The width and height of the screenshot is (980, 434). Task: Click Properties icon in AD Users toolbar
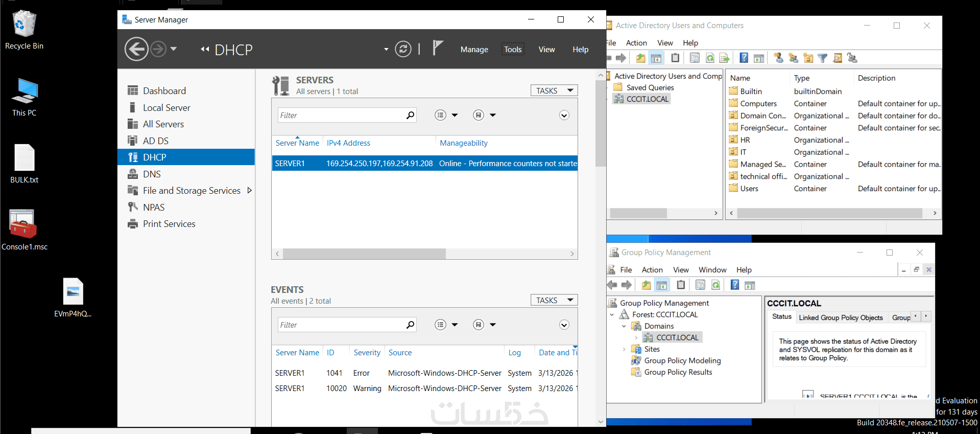click(x=695, y=58)
